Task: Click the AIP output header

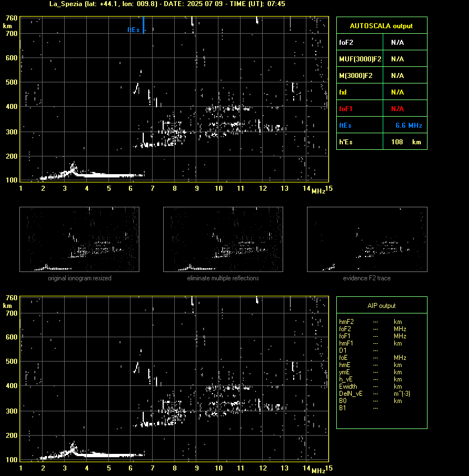Action: 382,306
